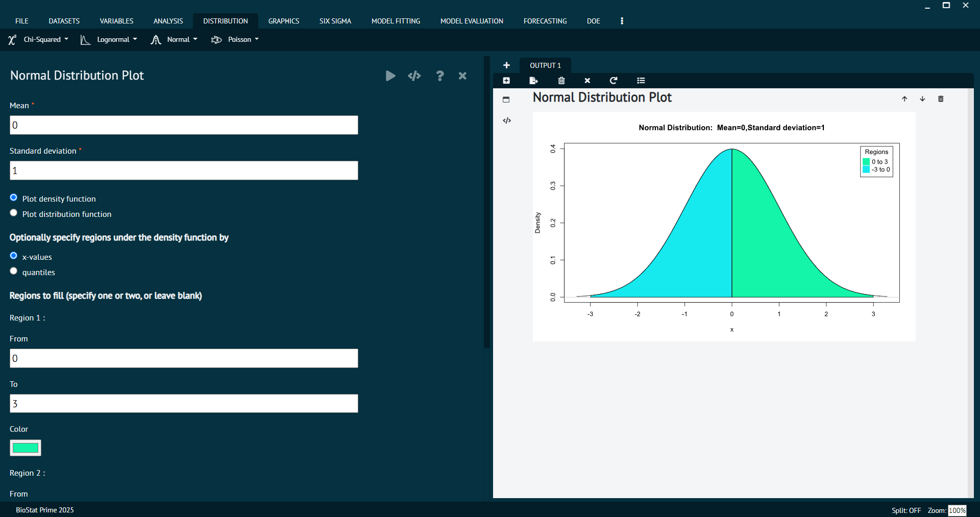Select quantiles radio button
The height and width of the screenshot is (517, 980).
[14, 271]
